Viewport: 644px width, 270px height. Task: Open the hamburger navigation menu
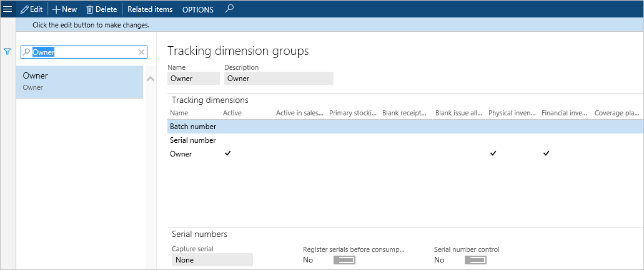[x=8, y=9]
